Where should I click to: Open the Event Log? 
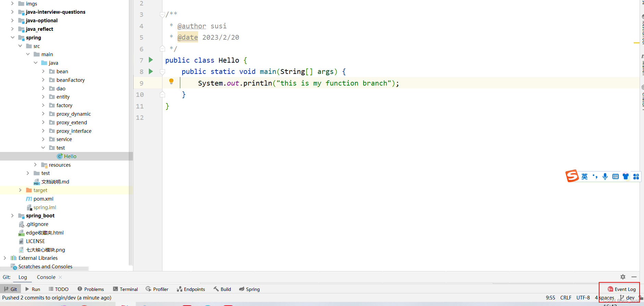[622, 289]
